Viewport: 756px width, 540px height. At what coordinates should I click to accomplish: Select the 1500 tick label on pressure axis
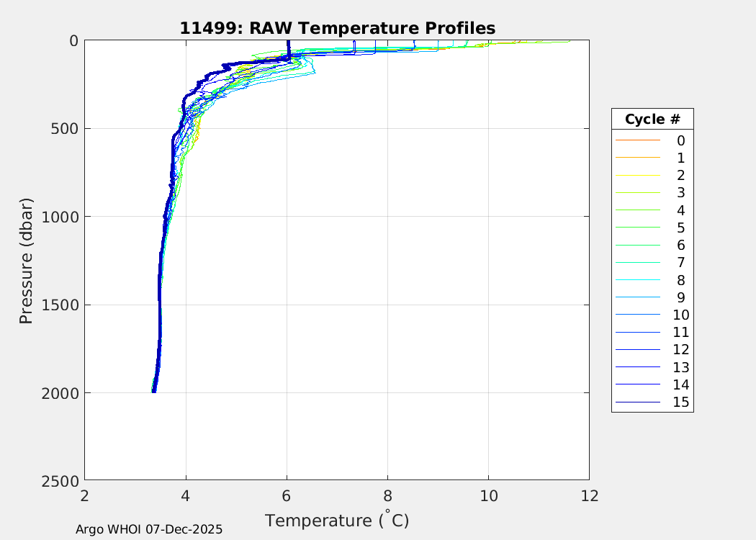[x=61, y=305]
